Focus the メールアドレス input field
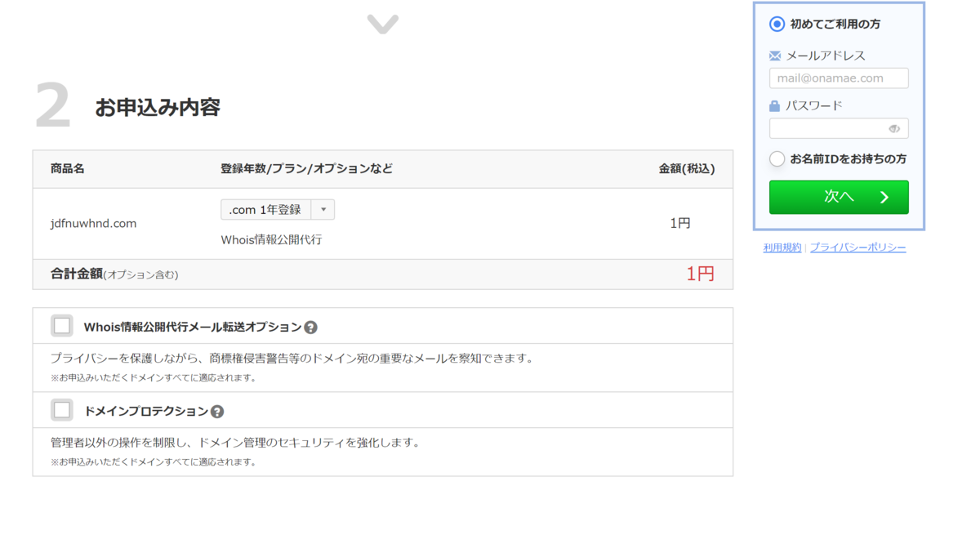Image resolution: width=980 pixels, height=553 pixels. pos(839,78)
